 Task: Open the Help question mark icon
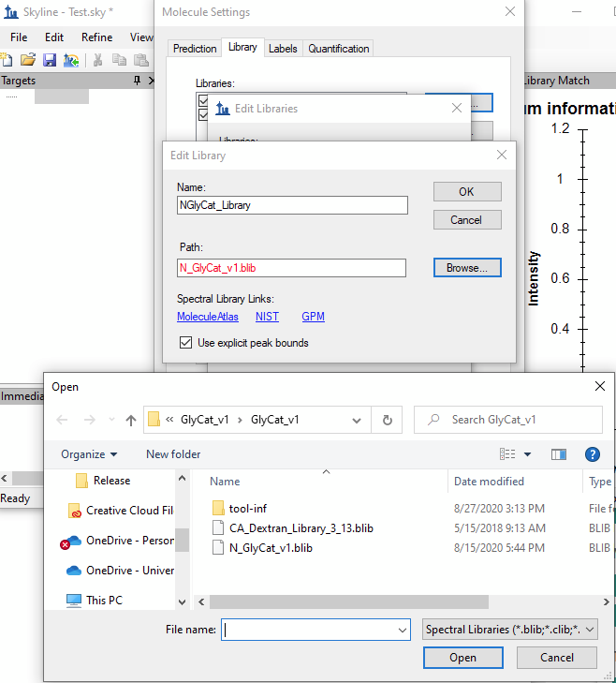[592, 454]
